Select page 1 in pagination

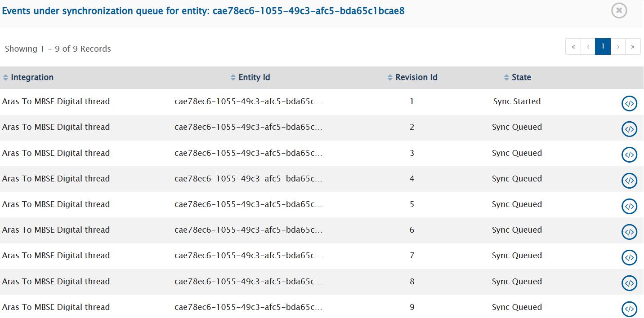pyautogui.click(x=603, y=46)
